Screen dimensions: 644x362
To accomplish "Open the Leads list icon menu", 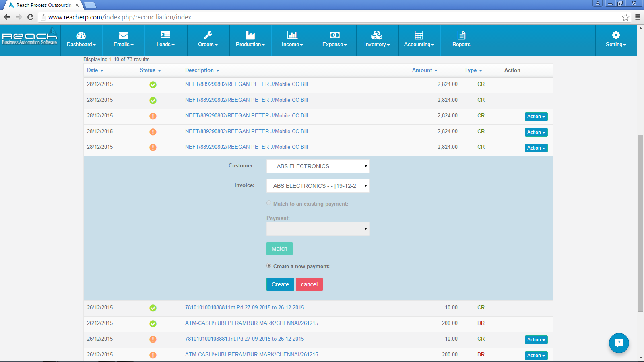I will click(x=166, y=40).
